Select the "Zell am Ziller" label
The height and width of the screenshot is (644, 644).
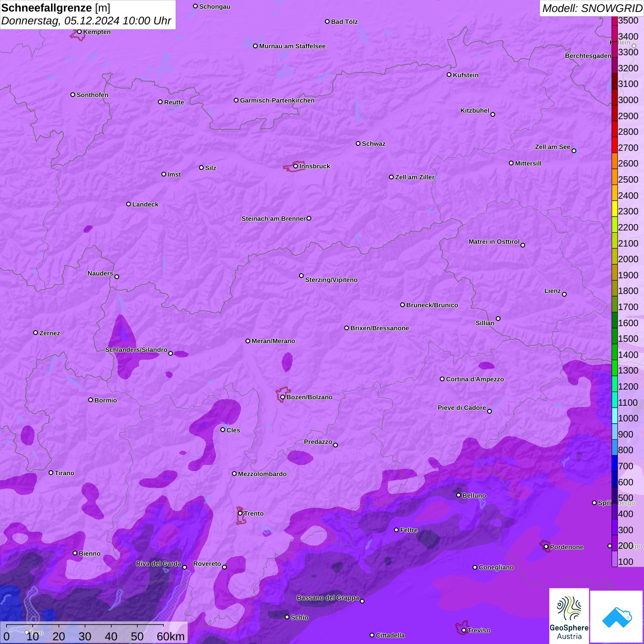pyautogui.click(x=415, y=177)
